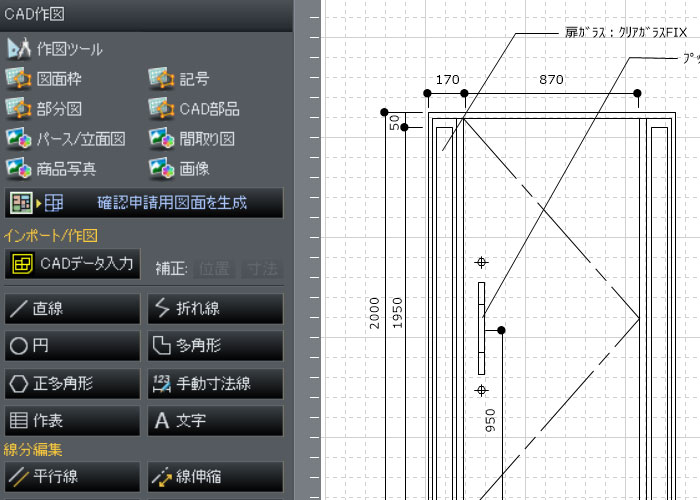Select the 作表 table tool
The width and height of the screenshot is (700, 500).
pyautogui.click(x=72, y=421)
